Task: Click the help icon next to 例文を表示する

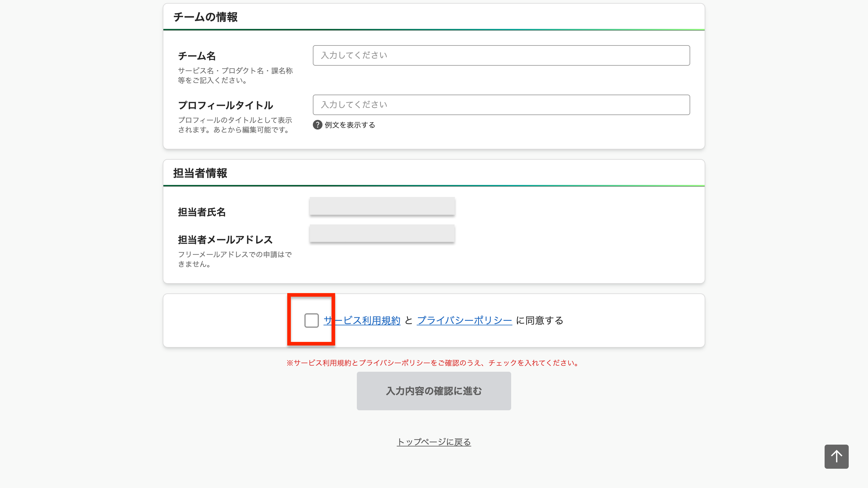Action: click(x=317, y=125)
